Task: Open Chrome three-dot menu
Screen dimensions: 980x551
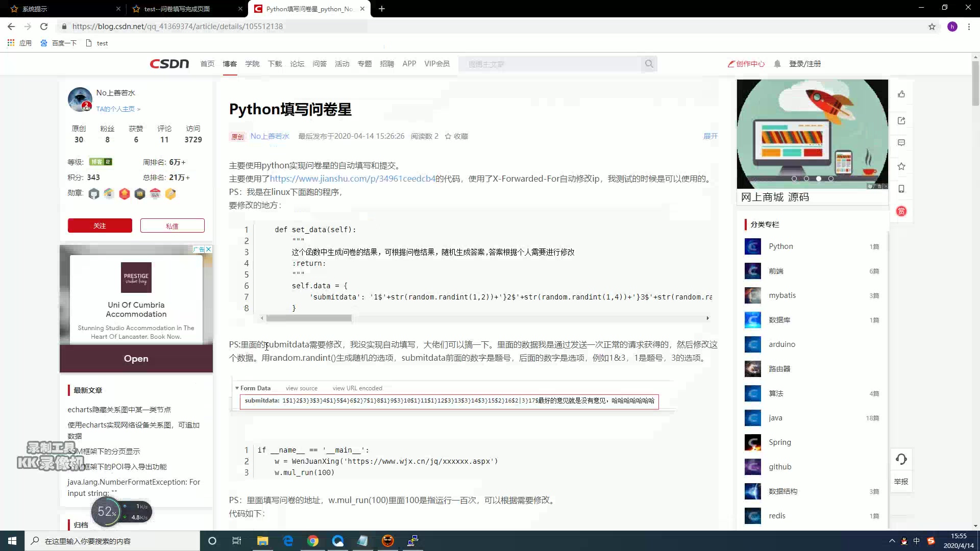Action: pos(969,27)
